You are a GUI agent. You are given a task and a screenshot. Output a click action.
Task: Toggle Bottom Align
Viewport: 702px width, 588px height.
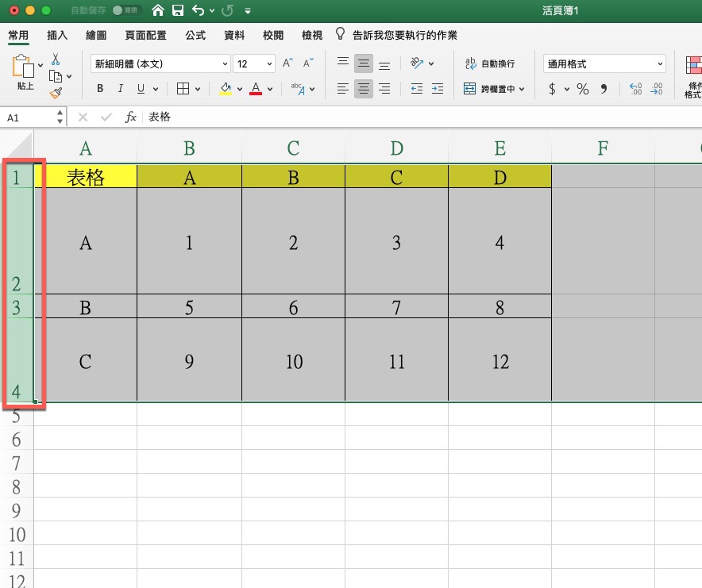(384, 65)
